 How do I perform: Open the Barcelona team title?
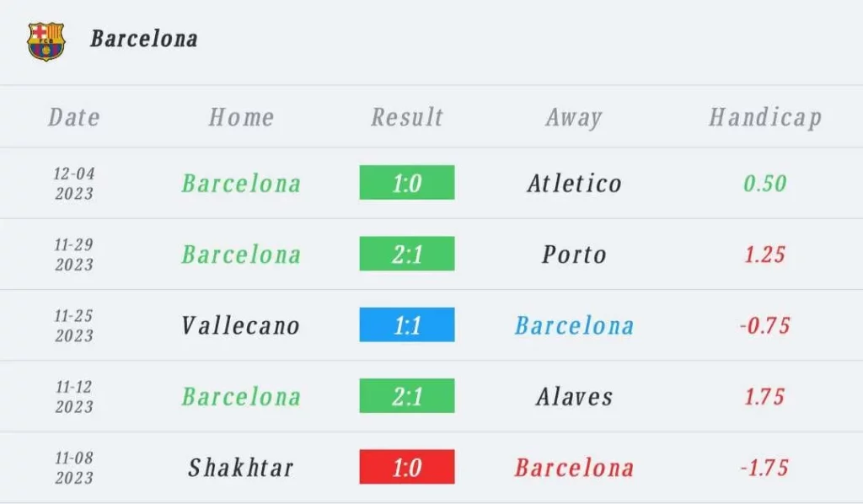click(x=143, y=39)
